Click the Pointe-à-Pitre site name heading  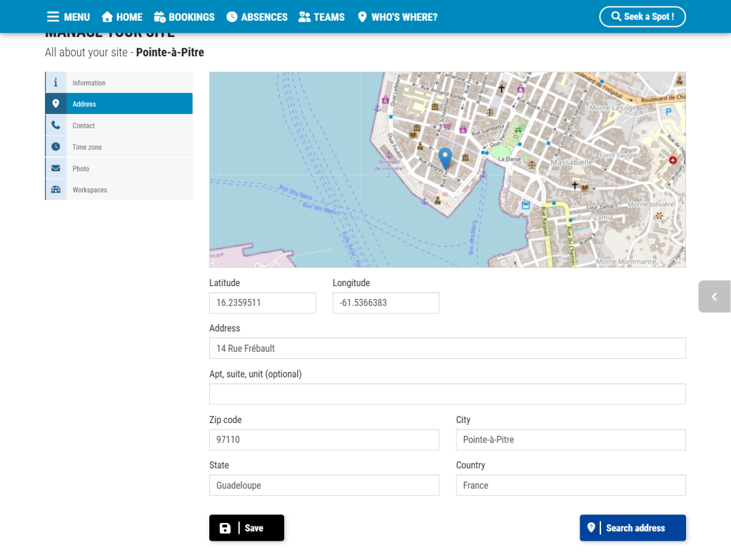click(170, 52)
